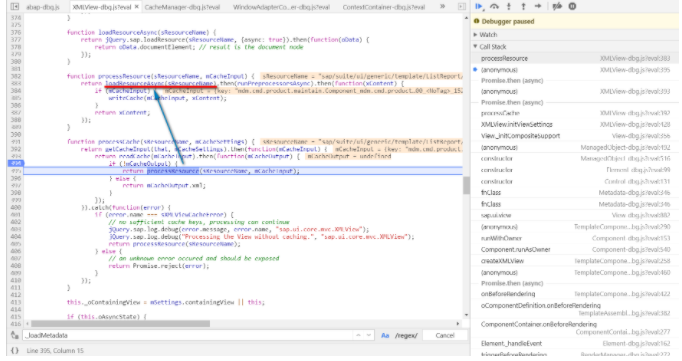Screen dimensions: 682x361
Task: Step out of current function
Action: pyautogui.click(x=523, y=7)
